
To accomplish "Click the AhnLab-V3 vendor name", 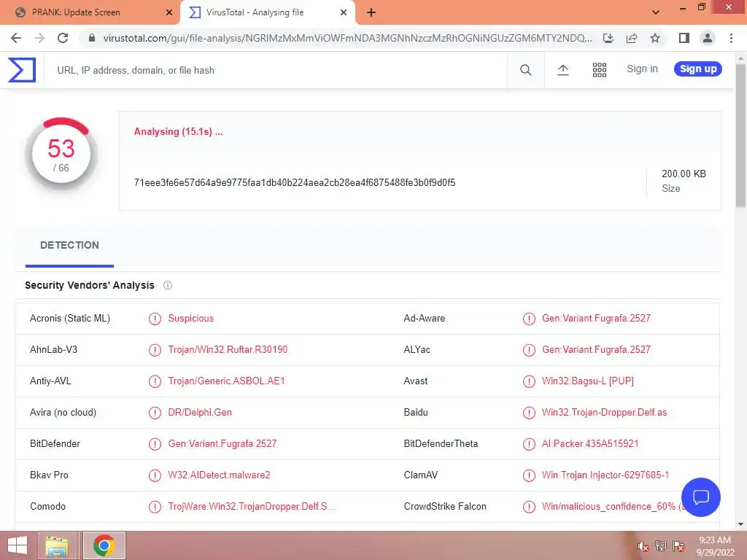I will (x=53, y=350).
